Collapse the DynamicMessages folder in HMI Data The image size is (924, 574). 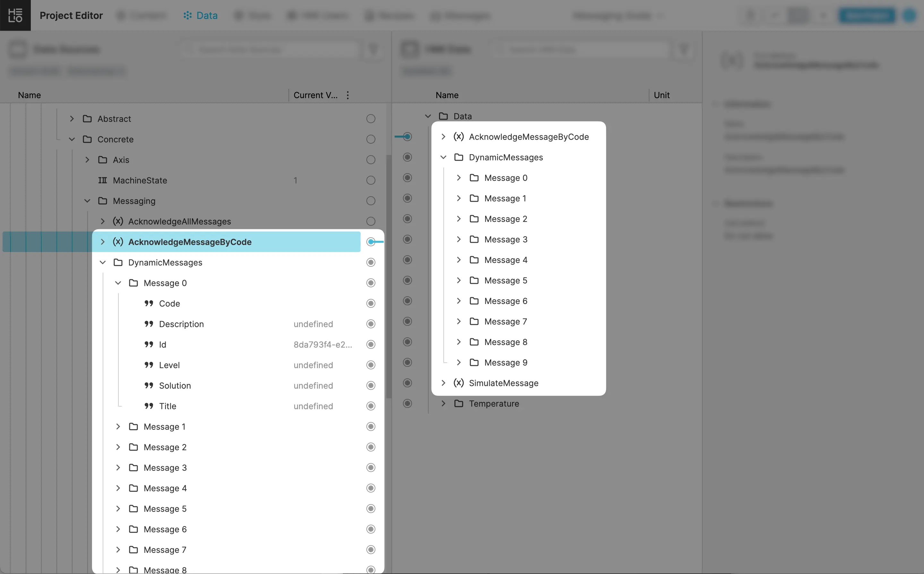coord(443,157)
